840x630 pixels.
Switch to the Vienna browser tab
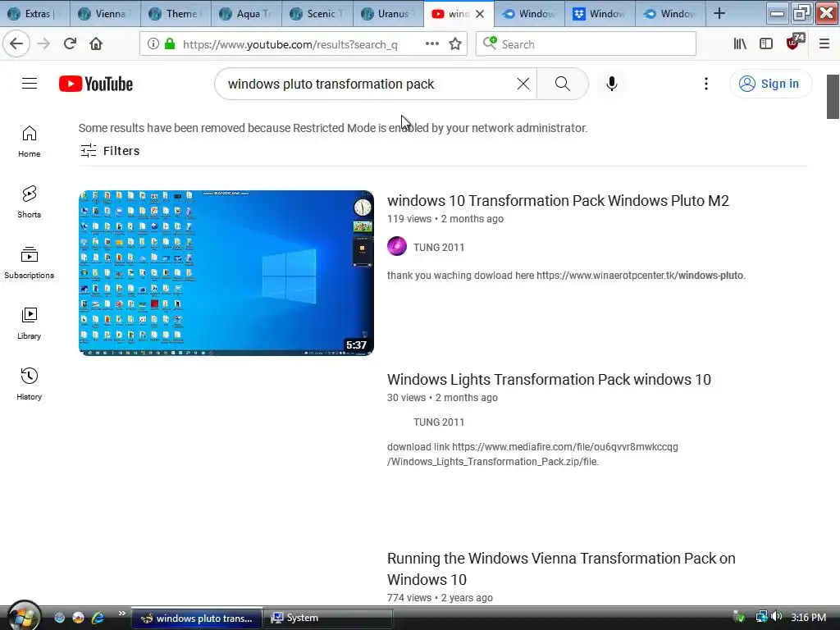(x=106, y=14)
